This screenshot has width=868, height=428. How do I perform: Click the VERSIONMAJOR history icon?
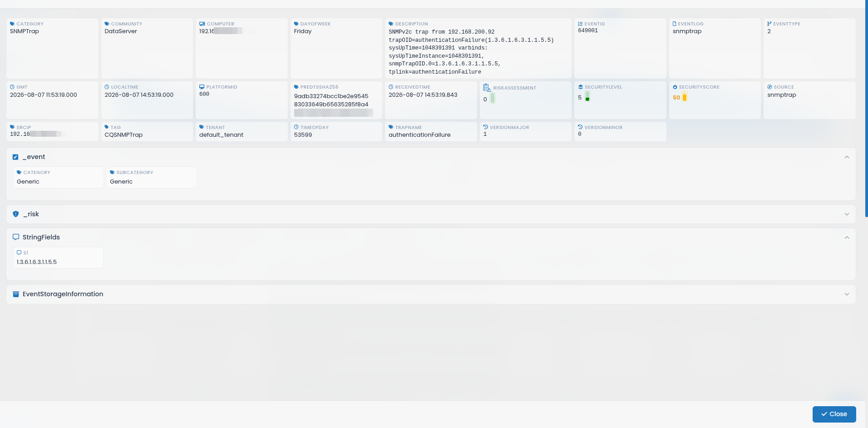point(486,128)
